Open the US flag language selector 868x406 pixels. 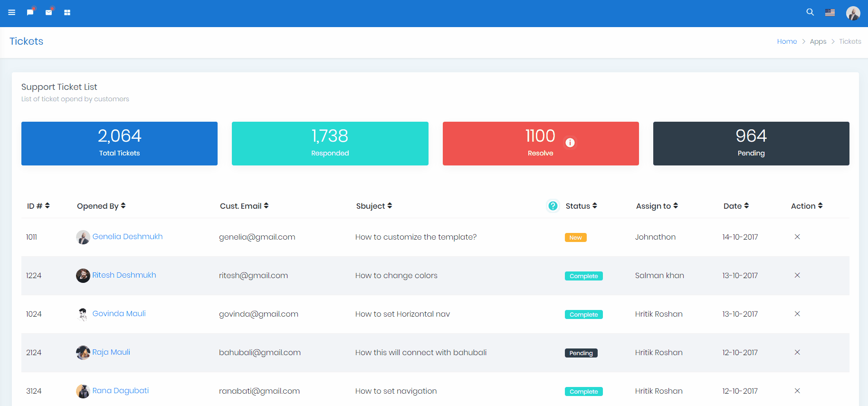click(830, 12)
